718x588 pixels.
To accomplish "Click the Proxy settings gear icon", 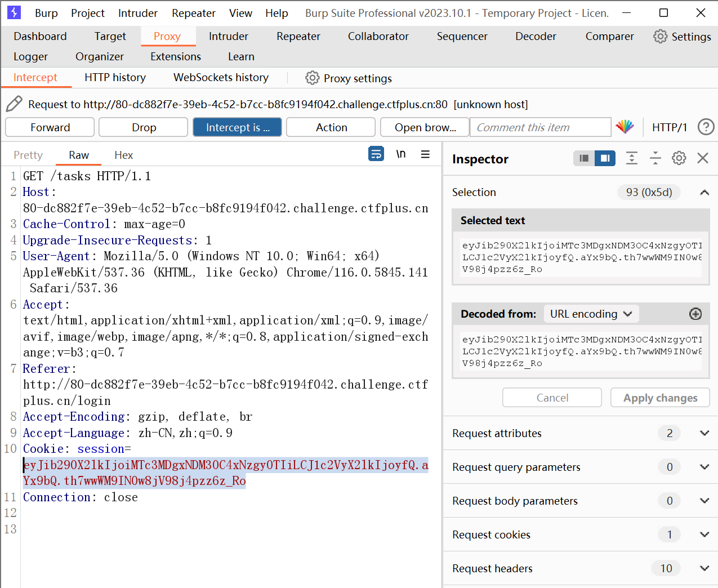I will [312, 78].
